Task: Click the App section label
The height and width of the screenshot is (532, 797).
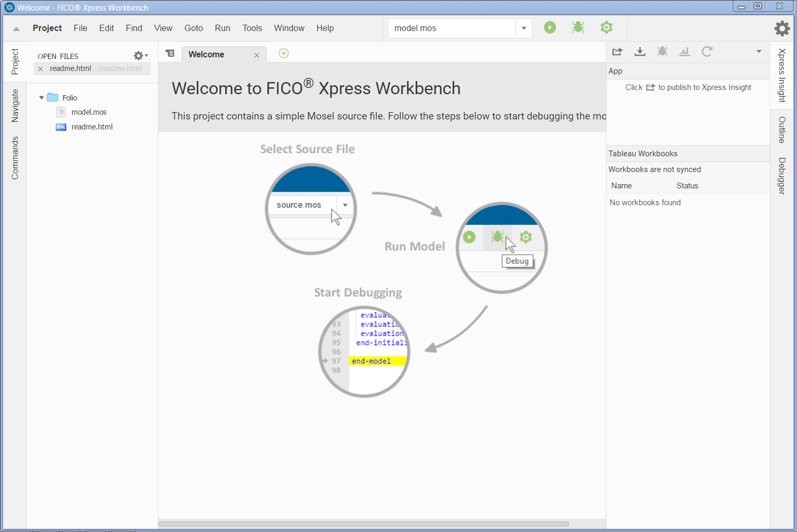Action: coord(615,71)
